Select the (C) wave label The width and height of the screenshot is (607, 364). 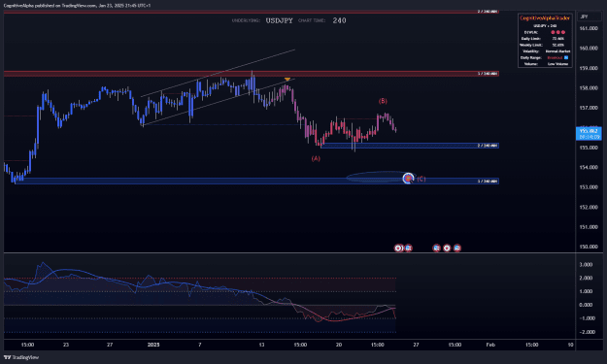point(422,179)
